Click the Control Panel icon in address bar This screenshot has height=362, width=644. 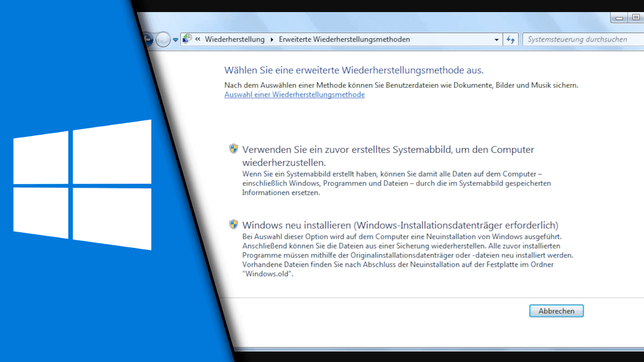coord(187,39)
